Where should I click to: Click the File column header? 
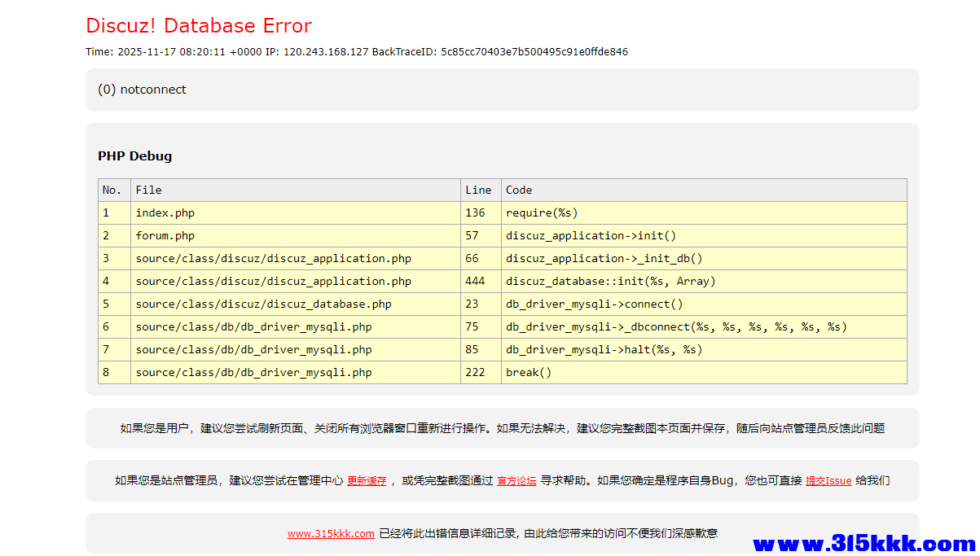[x=149, y=190]
